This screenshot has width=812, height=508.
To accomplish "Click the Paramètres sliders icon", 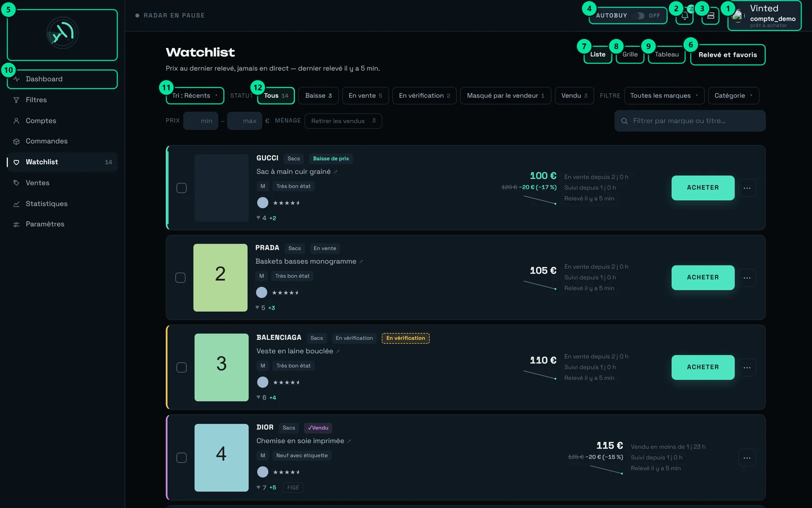I will [x=16, y=224].
